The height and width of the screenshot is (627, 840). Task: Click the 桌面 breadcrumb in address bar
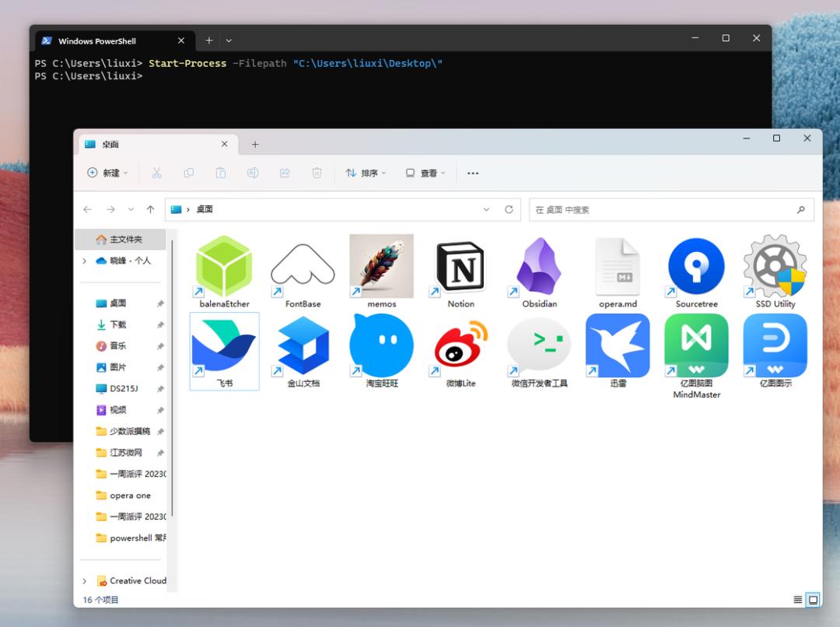tap(205, 209)
